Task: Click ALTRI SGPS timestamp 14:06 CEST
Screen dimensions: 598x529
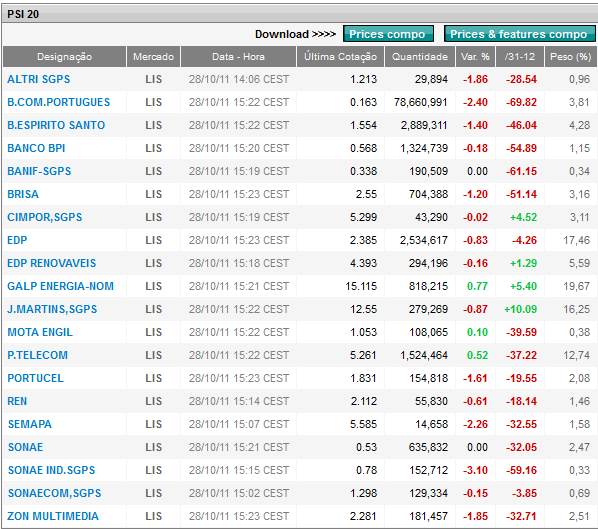Action: 239,79
